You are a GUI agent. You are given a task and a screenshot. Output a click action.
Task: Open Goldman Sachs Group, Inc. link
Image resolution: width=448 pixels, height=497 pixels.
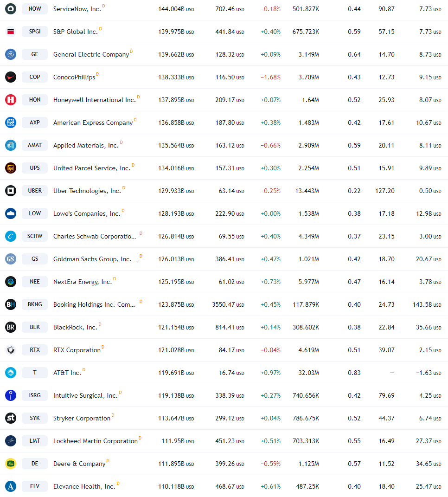pos(96,259)
